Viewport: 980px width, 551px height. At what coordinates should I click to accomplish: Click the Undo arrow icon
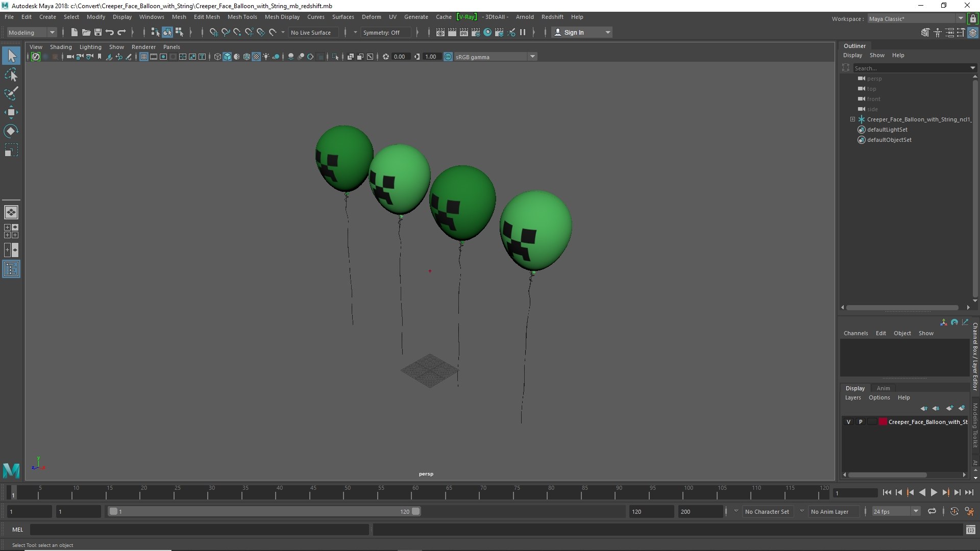tap(109, 32)
